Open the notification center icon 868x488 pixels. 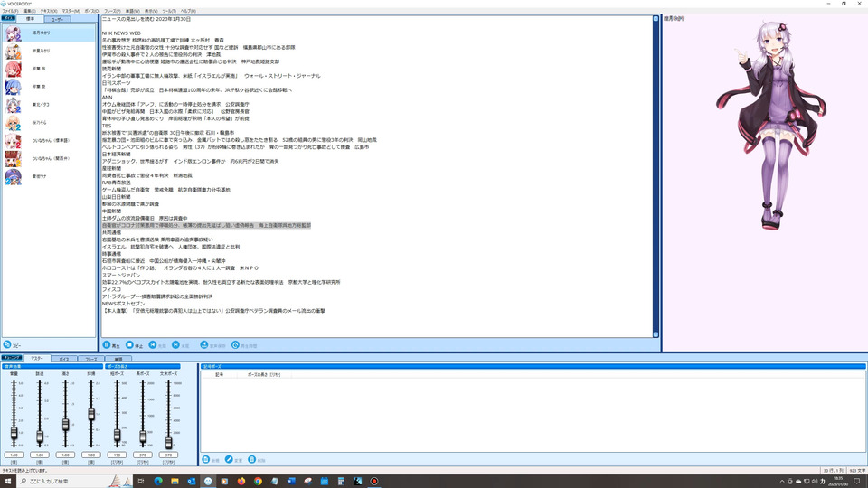857,481
